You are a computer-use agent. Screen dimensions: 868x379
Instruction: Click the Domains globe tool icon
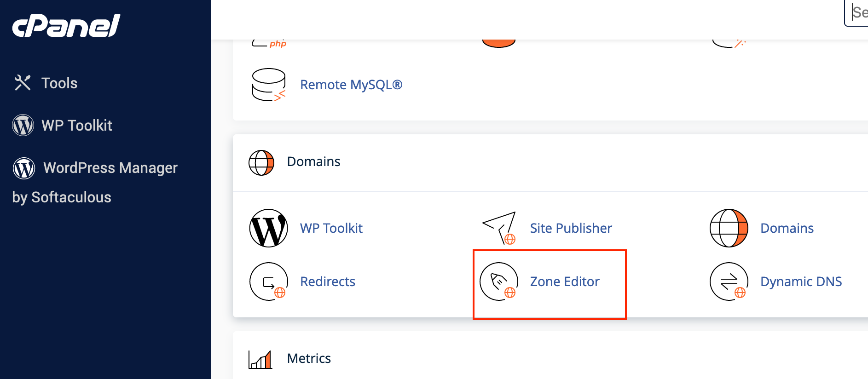[x=729, y=228]
